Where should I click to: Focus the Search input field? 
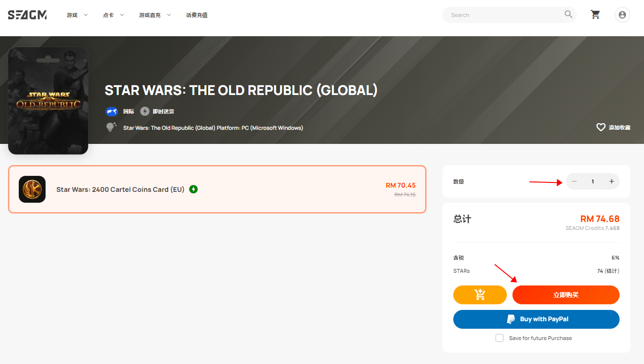pos(505,15)
